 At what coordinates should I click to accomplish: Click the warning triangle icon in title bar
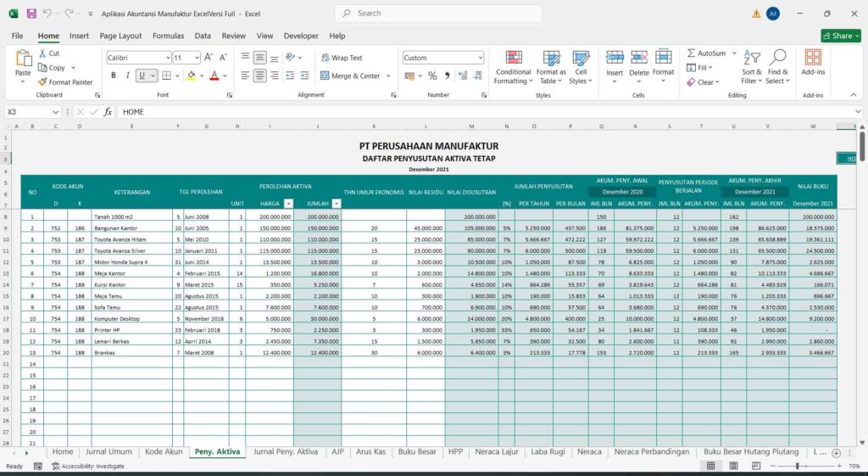(755, 14)
